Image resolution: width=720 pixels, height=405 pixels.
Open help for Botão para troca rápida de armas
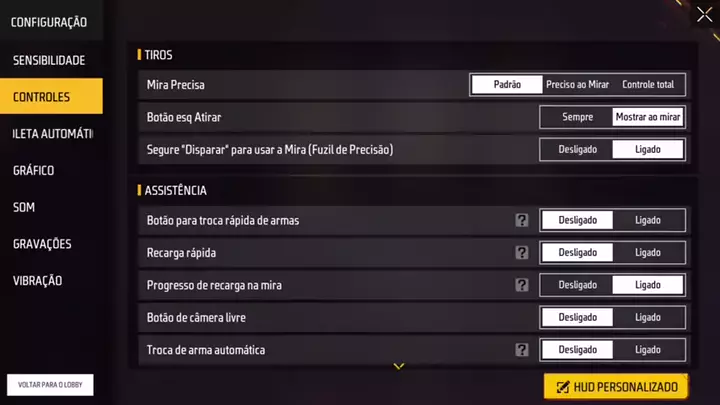(521, 220)
